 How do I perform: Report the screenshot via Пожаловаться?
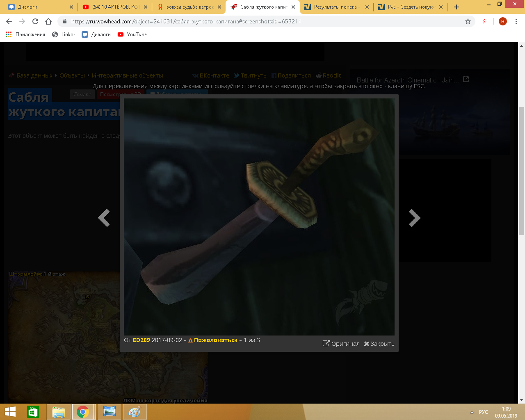pyautogui.click(x=215, y=340)
